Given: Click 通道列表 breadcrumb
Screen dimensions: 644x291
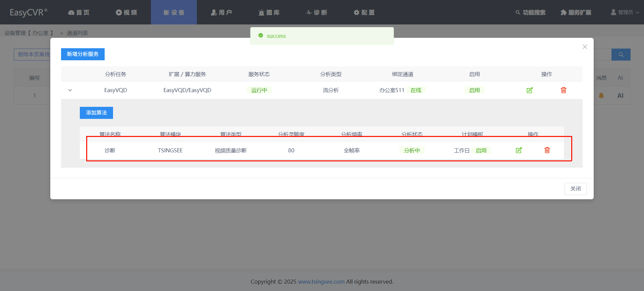Looking at the screenshot, I should pos(77,33).
